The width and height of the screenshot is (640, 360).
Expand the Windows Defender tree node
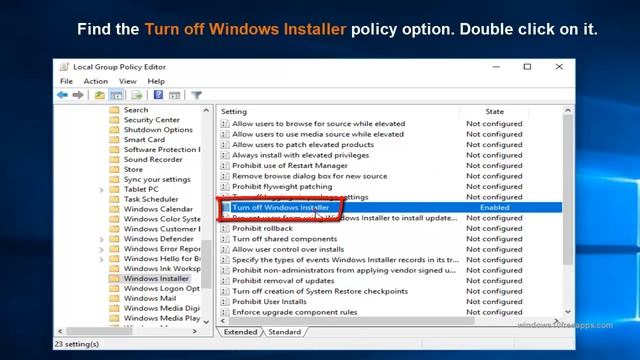click(102, 240)
